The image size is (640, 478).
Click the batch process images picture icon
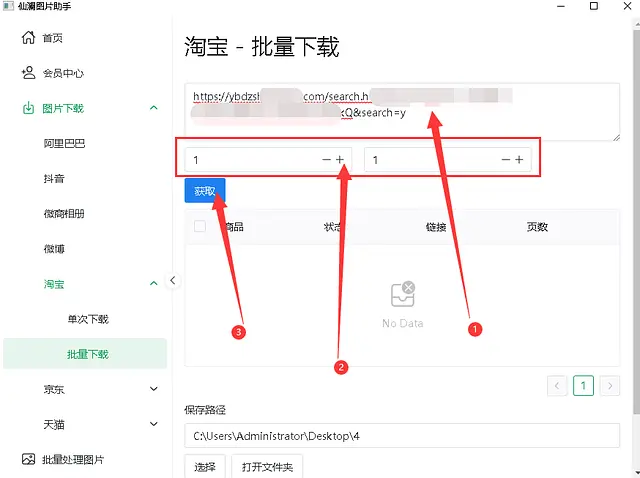(28, 459)
